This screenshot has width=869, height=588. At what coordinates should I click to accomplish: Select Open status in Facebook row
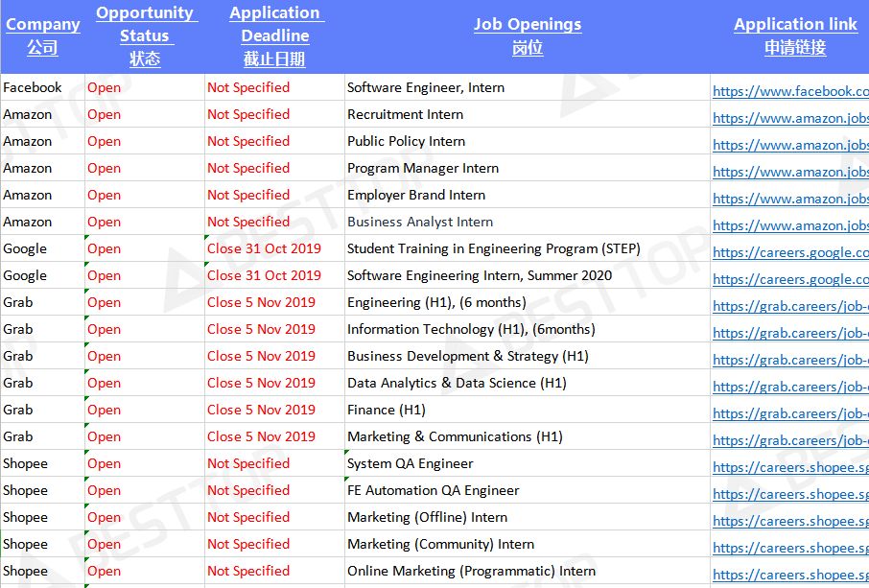(145, 87)
